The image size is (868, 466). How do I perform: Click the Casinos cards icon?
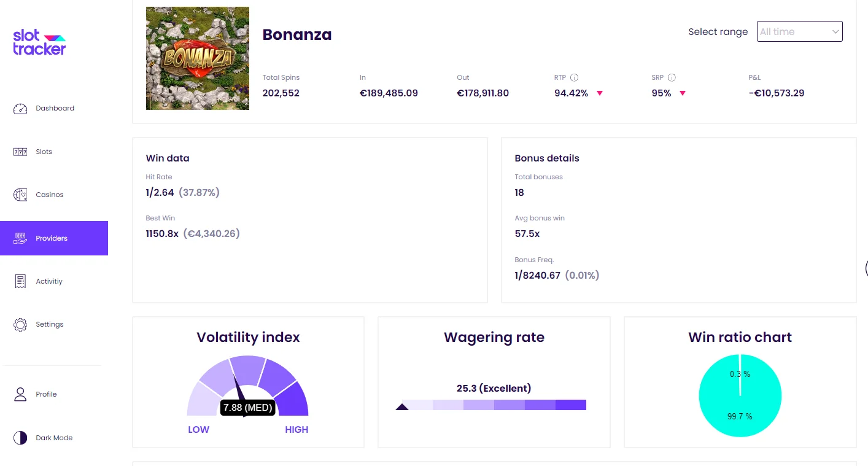pyautogui.click(x=20, y=195)
